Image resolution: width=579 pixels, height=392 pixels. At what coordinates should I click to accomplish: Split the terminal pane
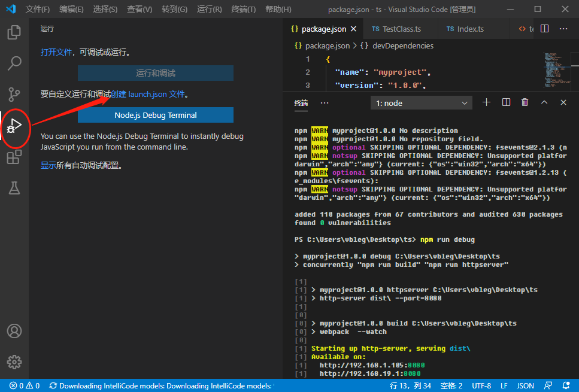pyautogui.click(x=506, y=102)
